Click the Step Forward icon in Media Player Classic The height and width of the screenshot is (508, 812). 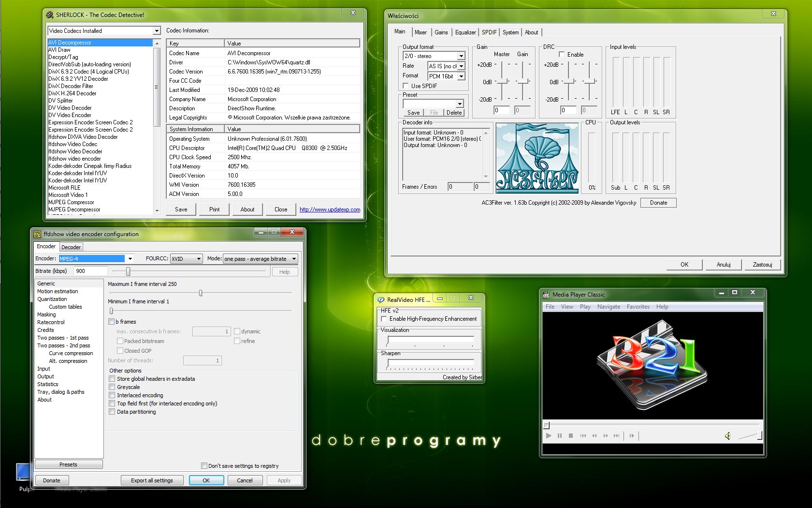pyautogui.click(x=632, y=435)
